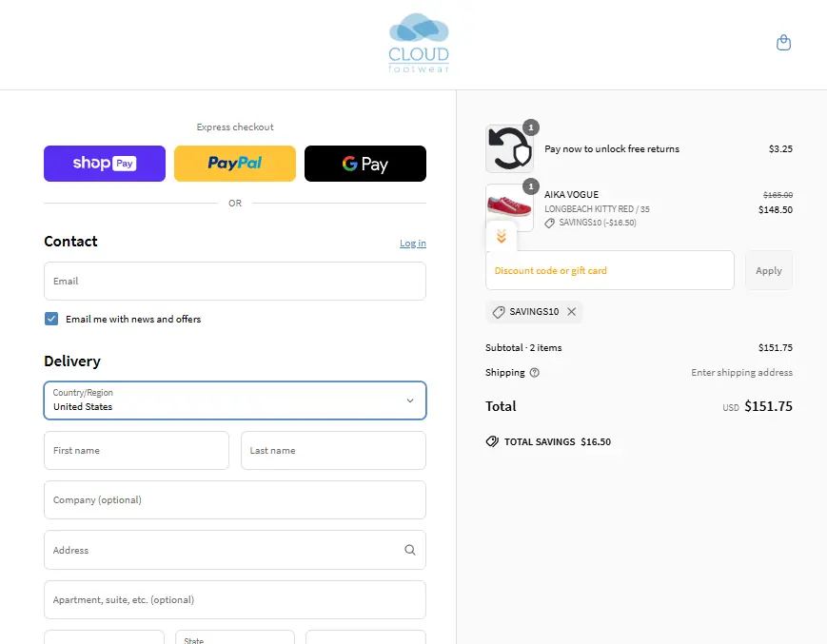Click the Cloud Footwear logo
827x644 pixels.
[419, 44]
